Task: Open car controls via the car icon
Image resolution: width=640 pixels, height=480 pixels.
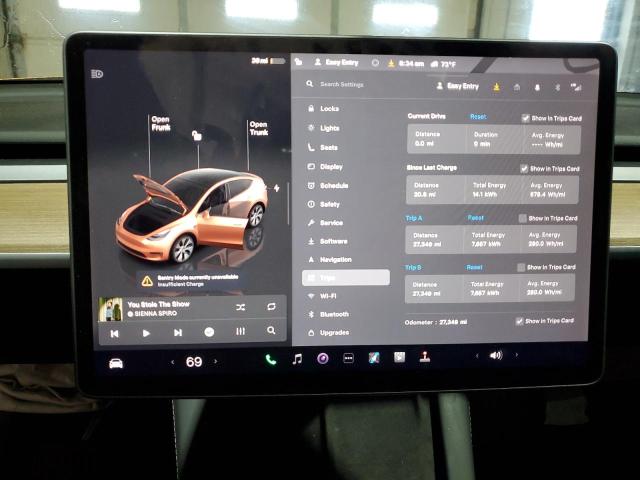Action: [x=116, y=363]
